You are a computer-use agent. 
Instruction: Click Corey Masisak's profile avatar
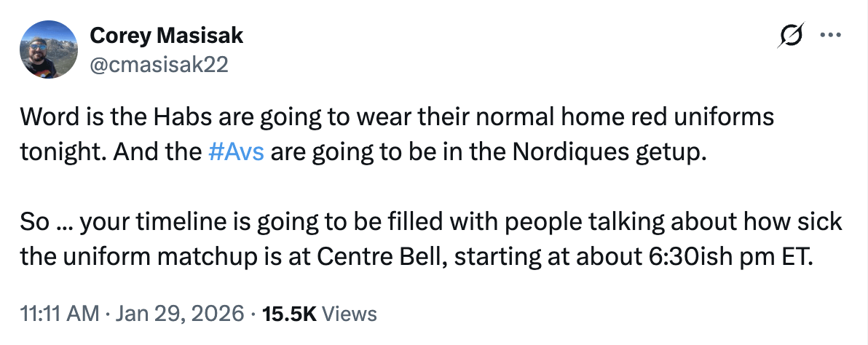click(48, 49)
